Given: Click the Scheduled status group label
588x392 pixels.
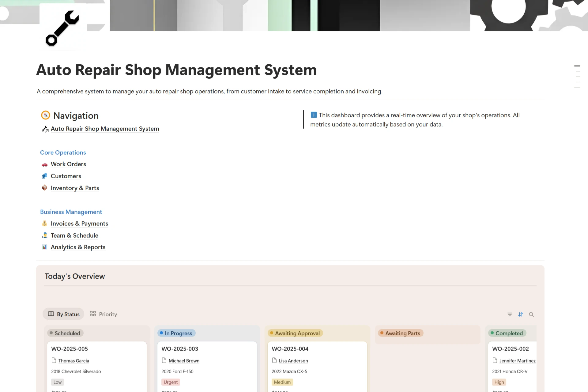Looking at the screenshot, I should tap(65, 333).
